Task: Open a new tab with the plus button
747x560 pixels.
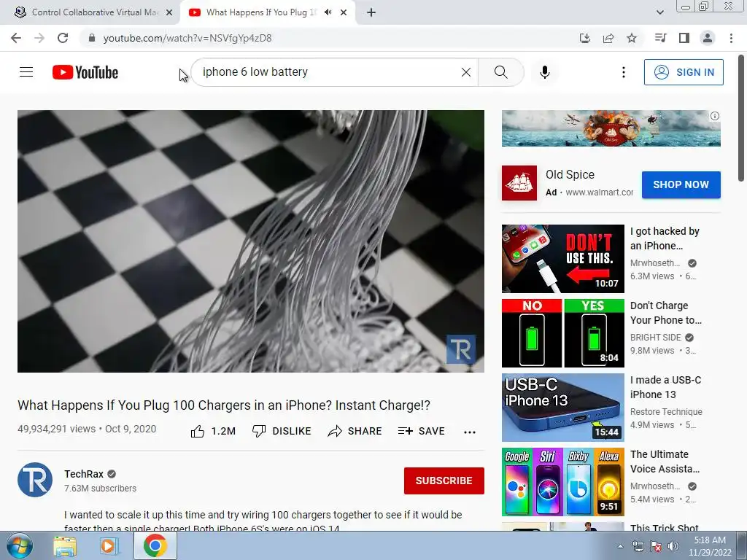Action: click(x=371, y=12)
